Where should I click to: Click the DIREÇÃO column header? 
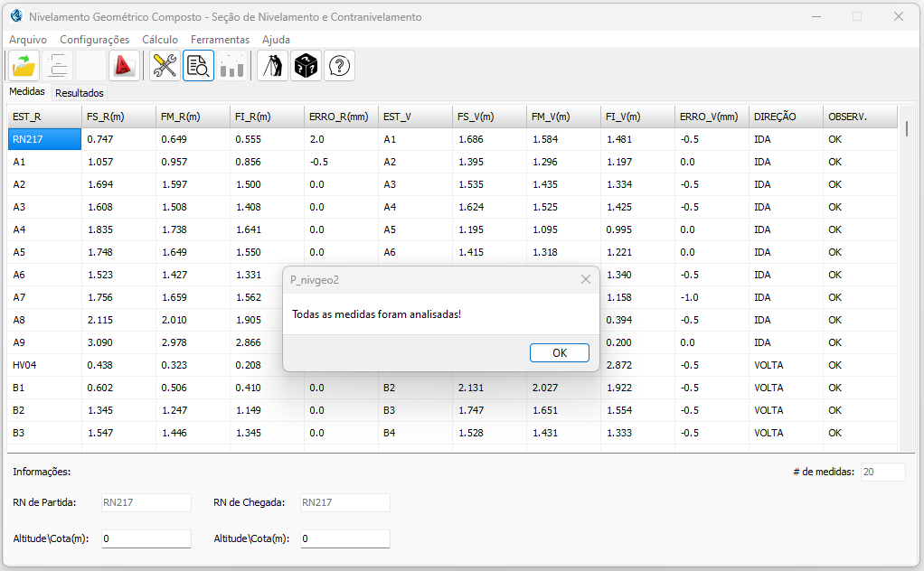point(786,117)
